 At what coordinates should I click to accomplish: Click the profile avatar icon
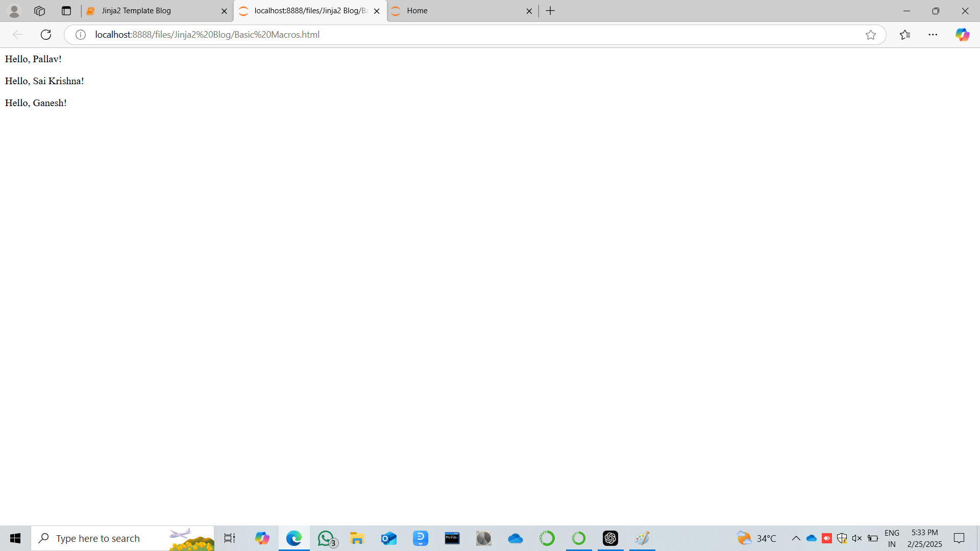click(x=14, y=11)
